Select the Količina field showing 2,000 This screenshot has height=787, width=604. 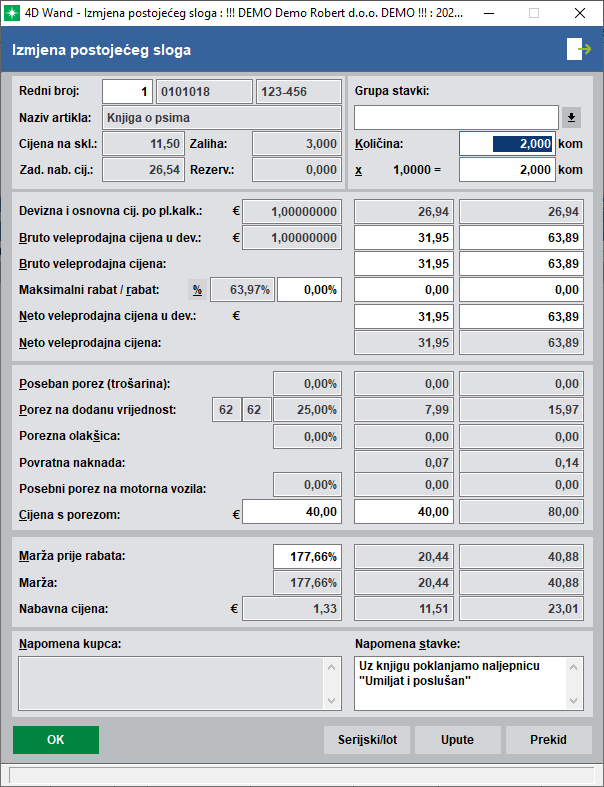[x=507, y=144]
